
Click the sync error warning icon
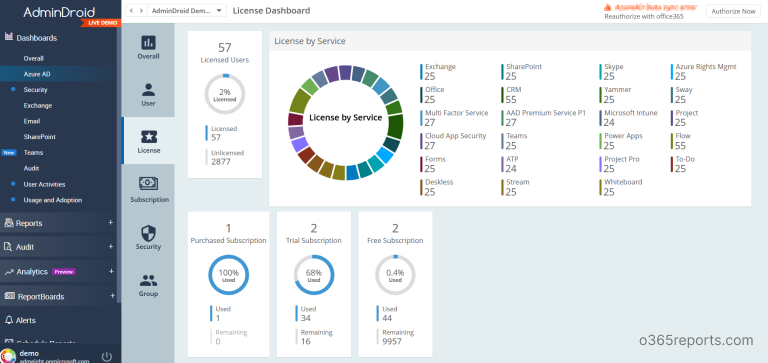(x=608, y=7)
